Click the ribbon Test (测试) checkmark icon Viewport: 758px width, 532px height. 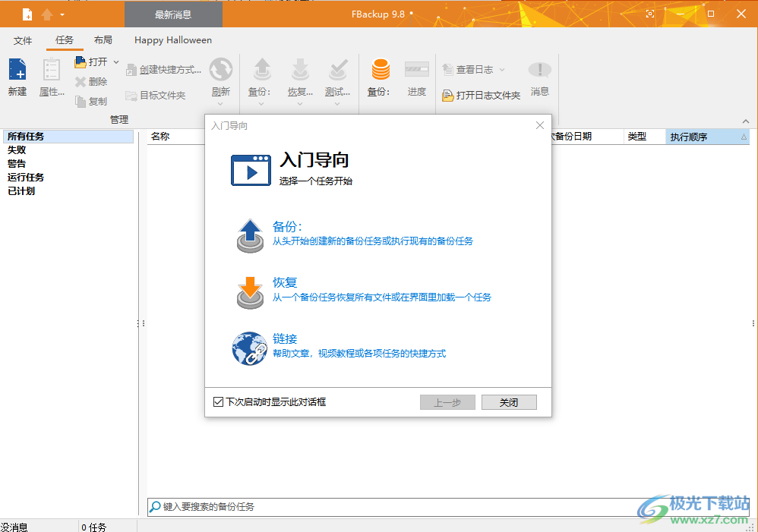(x=337, y=70)
